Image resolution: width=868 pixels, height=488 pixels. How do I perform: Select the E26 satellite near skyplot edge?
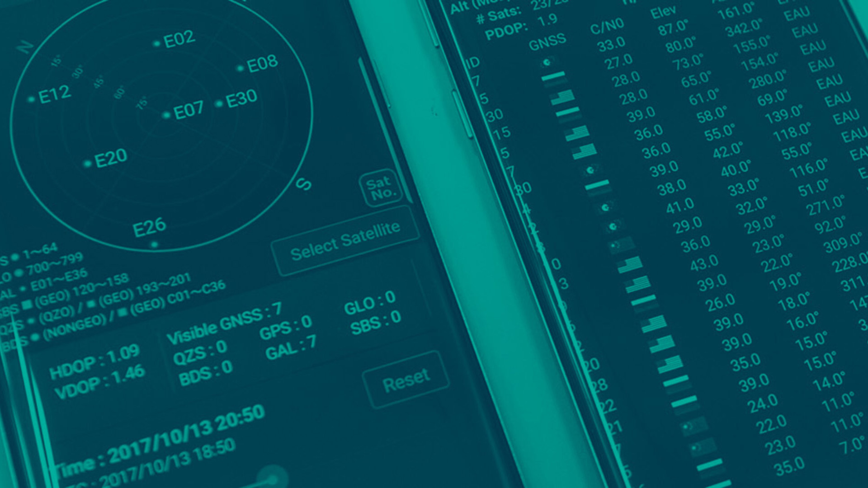[x=154, y=244]
